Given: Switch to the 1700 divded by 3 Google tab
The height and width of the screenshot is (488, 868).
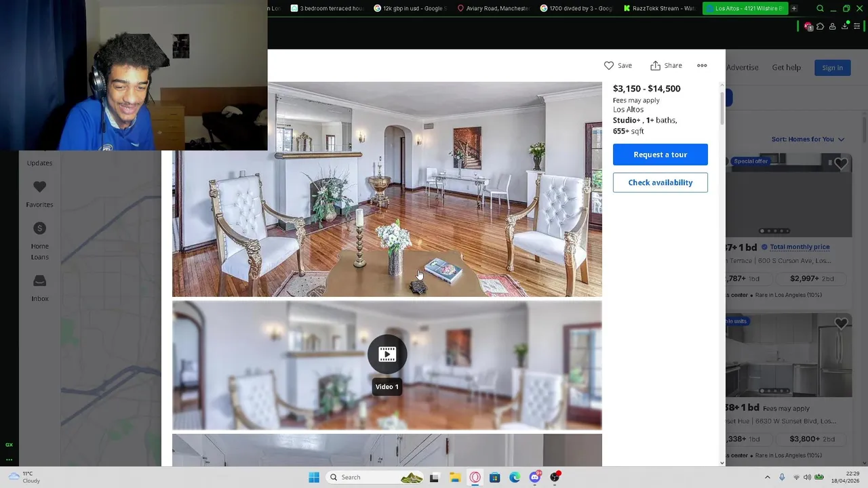Looking at the screenshot, I should (x=576, y=8).
